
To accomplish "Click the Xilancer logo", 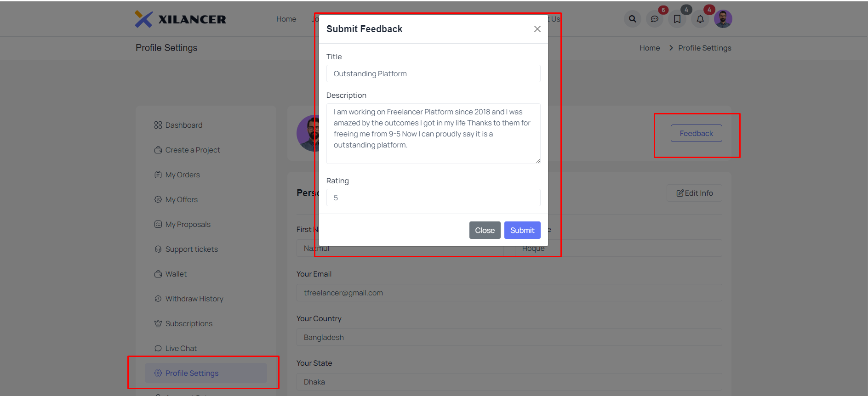I will pos(180,19).
